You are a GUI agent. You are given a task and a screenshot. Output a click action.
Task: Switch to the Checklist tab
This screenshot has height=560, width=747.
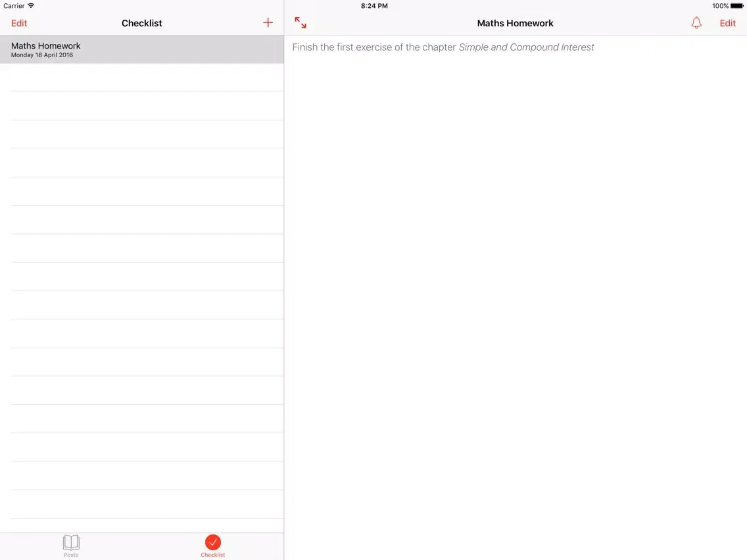pyautogui.click(x=212, y=546)
